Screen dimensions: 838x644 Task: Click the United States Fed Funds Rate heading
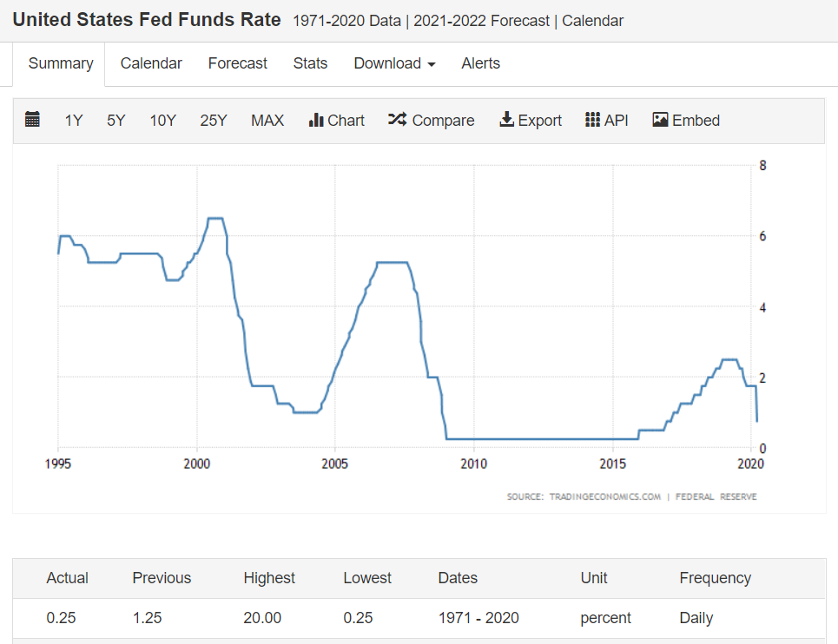[147, 19]
